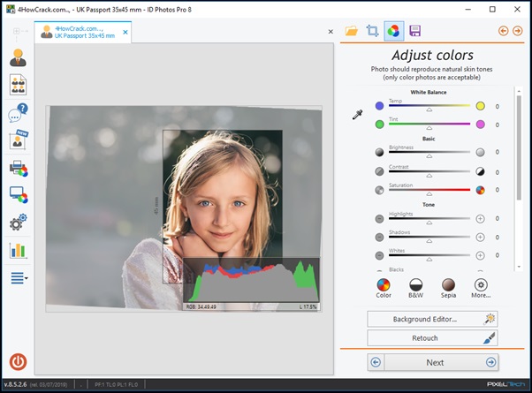
Task: Open More presets options
Action: (481, 288)
